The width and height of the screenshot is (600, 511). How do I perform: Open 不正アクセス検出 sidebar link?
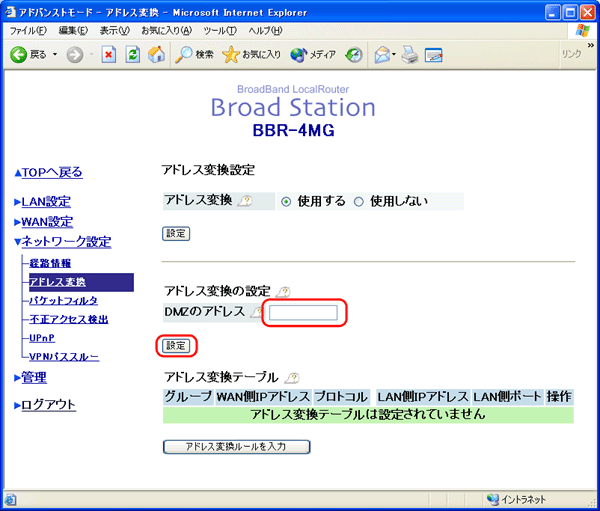[69, 320]
